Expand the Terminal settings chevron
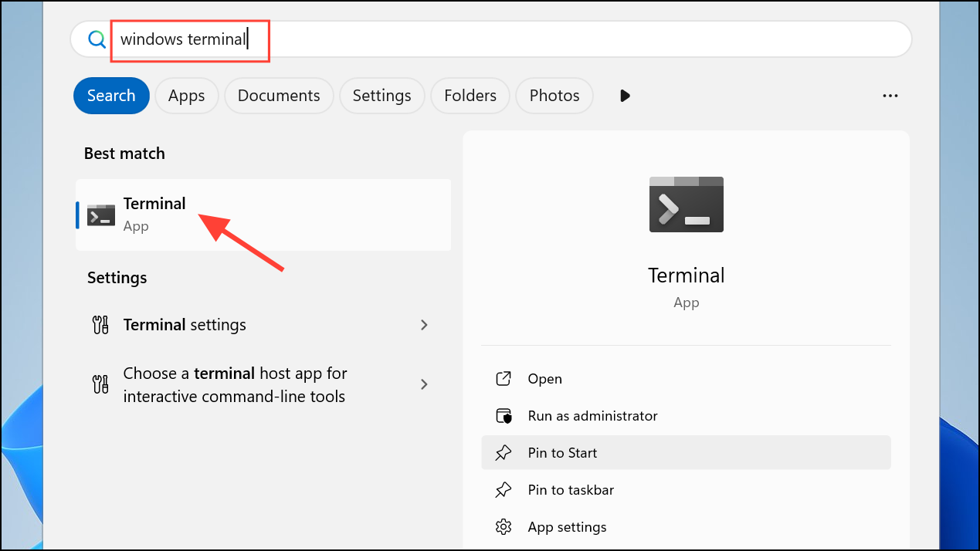 tap(424, 325)
